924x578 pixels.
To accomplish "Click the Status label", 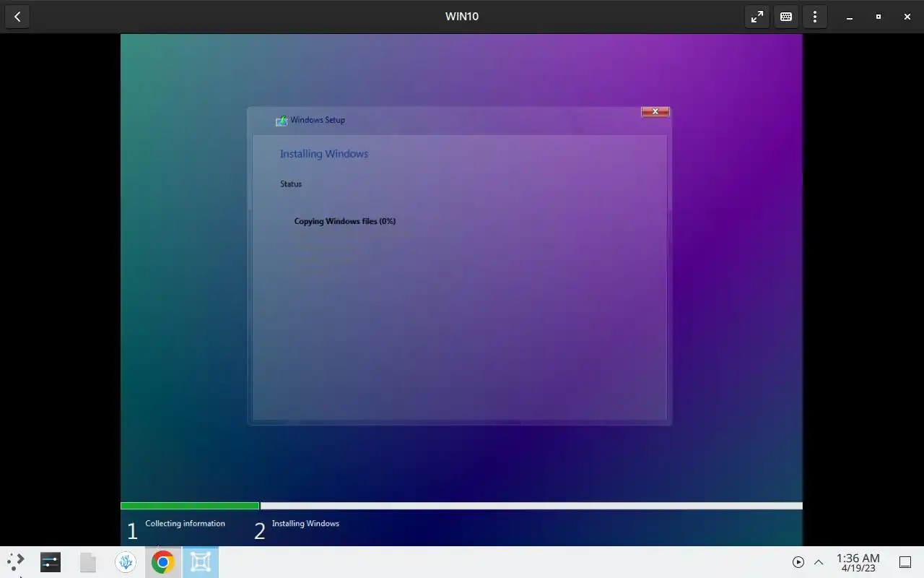I will click(x=291, y=184).
